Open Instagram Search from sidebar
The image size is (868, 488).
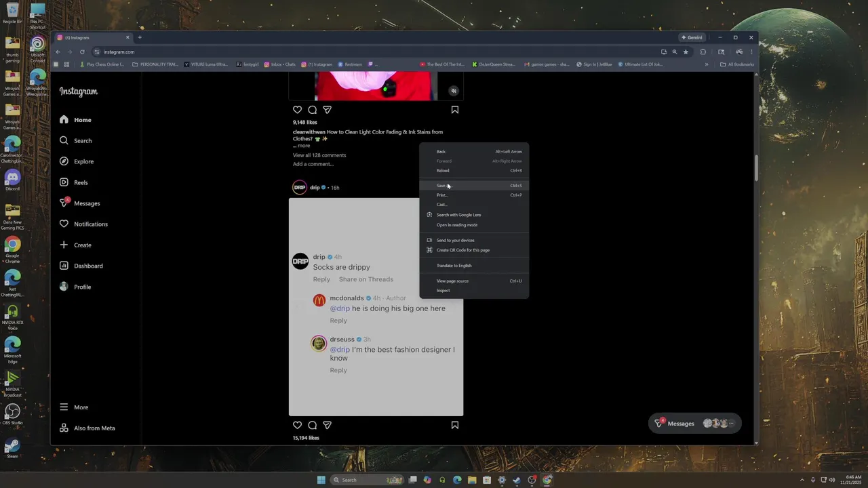tap(75, 141)
